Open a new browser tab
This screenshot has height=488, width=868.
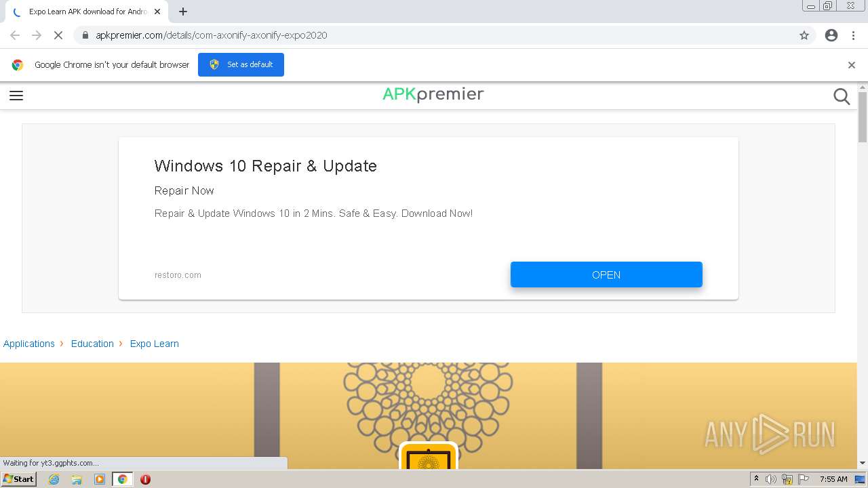coord(183,12)
